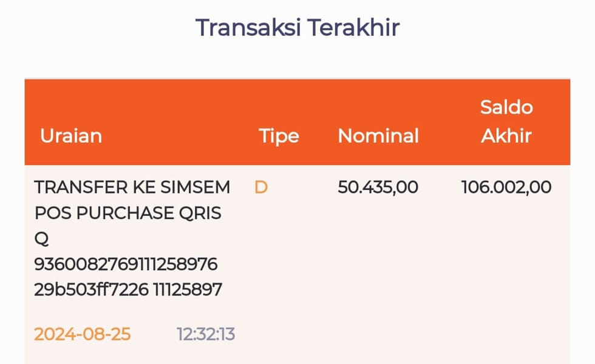595x364 pixels.
Task: Click the transaction time 12:32:13
Action: click(x=205, y=334)
